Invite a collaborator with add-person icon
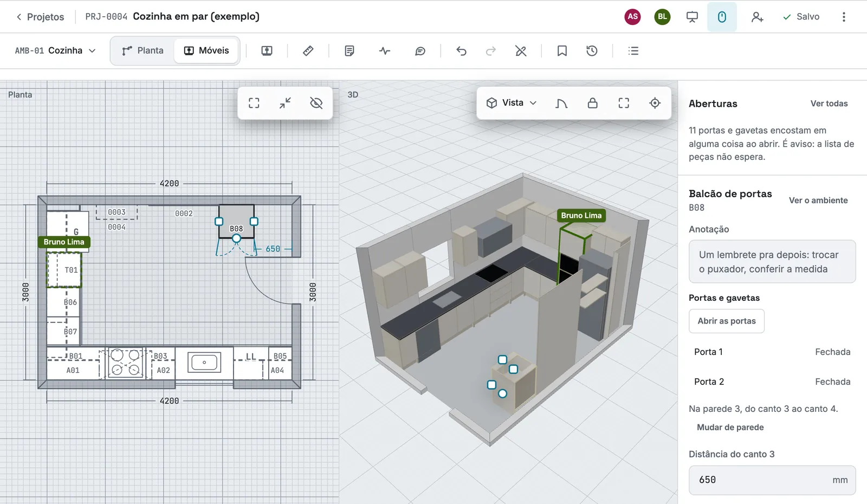Screen dimensions: 867x504 pos(757,17)
